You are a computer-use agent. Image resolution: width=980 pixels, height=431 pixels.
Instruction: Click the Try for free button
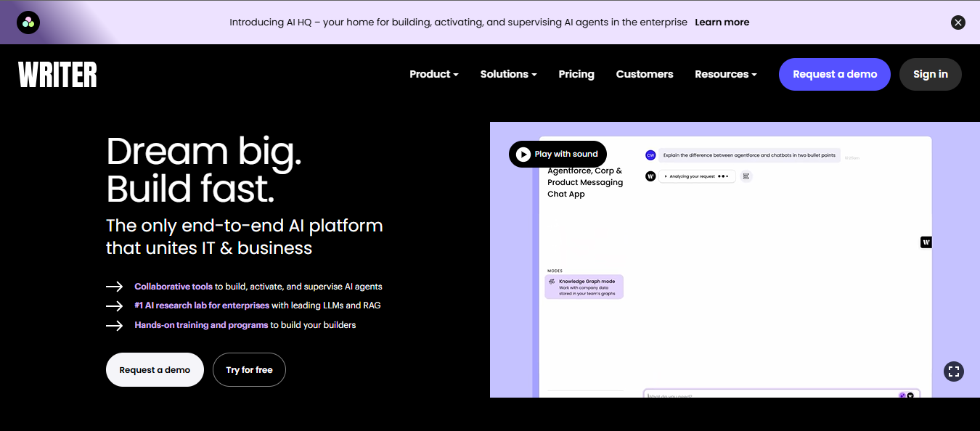click(x=249, y=370)
